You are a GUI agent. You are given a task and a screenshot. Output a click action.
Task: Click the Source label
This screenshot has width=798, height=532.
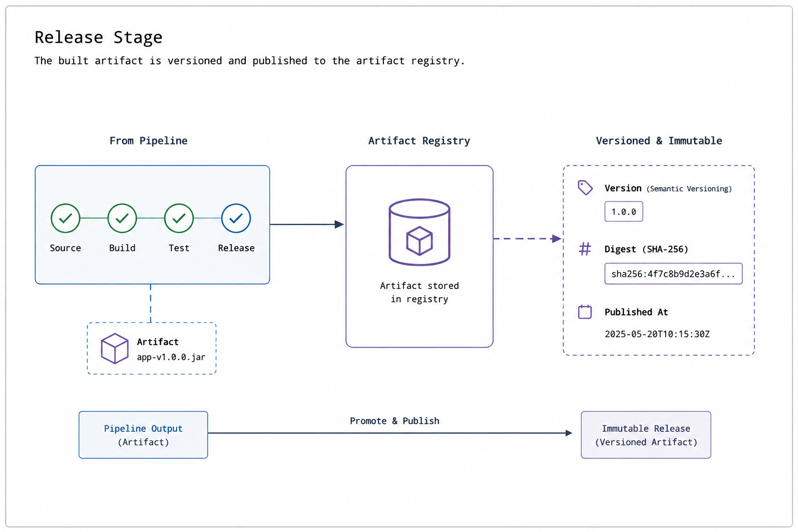65,248
